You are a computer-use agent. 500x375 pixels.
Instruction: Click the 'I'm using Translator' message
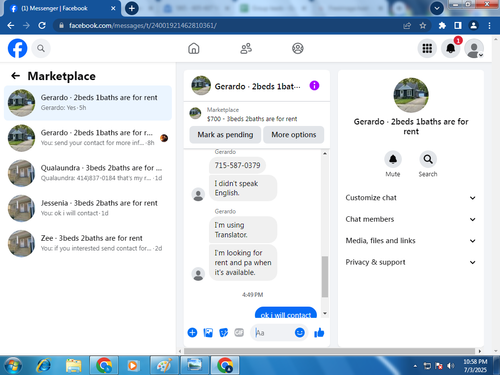click(243, 230)
